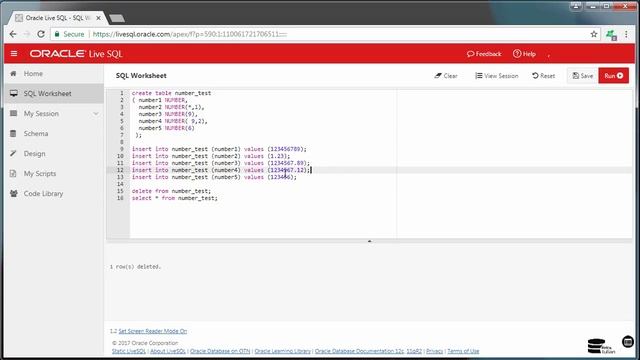Click the 'create table number_test' line
Viewport: 640px width, 360px height.
(171, 93)
